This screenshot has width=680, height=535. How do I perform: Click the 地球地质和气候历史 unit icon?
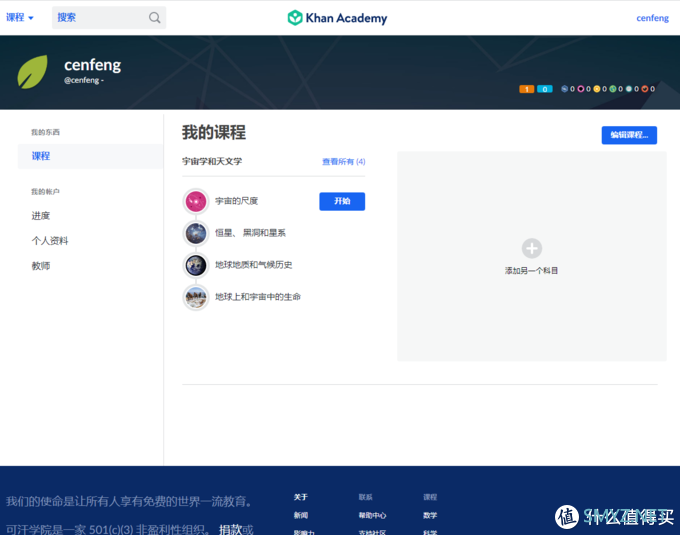click(196, 265)
